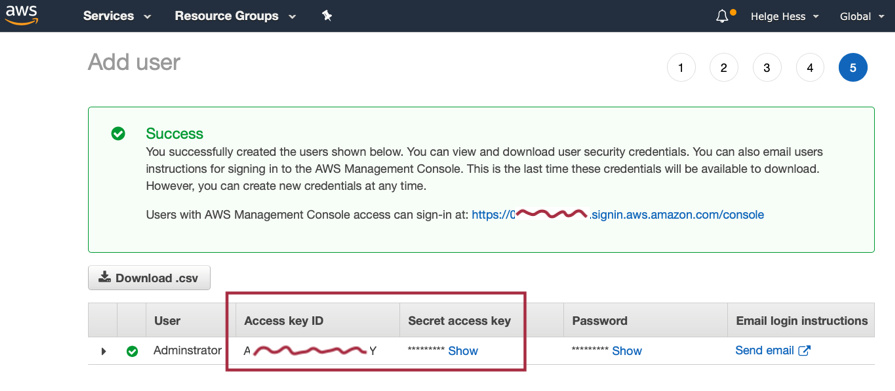Click the external link icon beside Send email
The height and width of the screenshot is (391, 895).
point(804,350)
